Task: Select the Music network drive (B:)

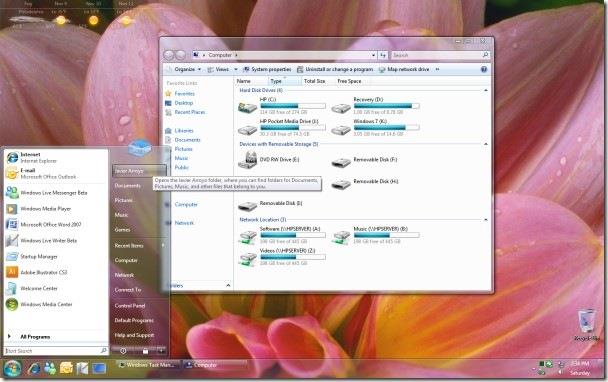Action: tap(375, 235)
